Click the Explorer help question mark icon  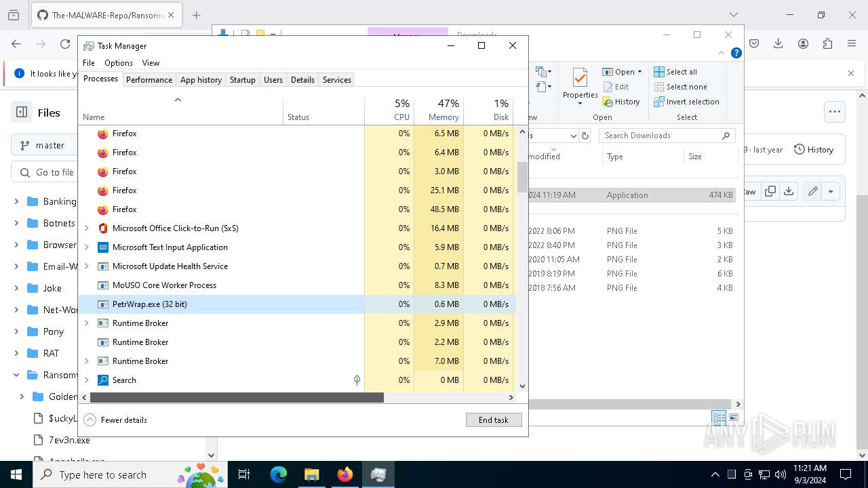736,53
